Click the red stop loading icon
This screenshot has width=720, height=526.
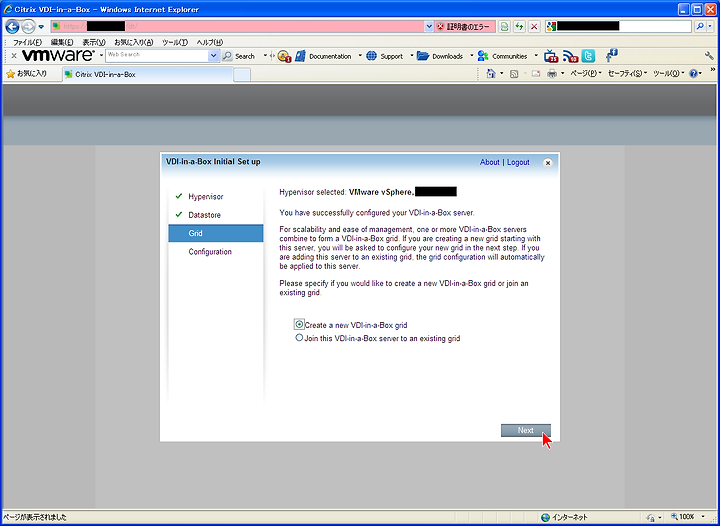pos(534,27)
